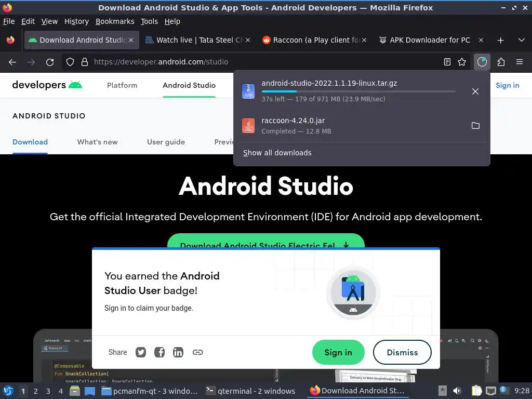The height and width of the screenshot is (399, 532).
Task: Open the View menu
Action: click(49, 21)
